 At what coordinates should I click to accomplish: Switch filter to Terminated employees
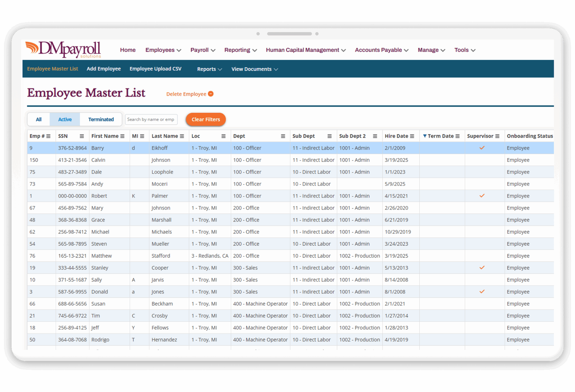tap(101, 119)
